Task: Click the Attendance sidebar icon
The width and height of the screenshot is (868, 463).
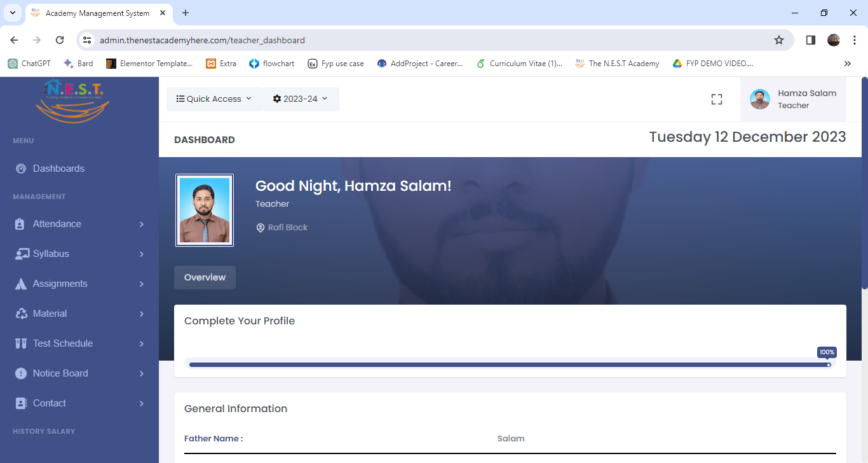Action: 21,224
